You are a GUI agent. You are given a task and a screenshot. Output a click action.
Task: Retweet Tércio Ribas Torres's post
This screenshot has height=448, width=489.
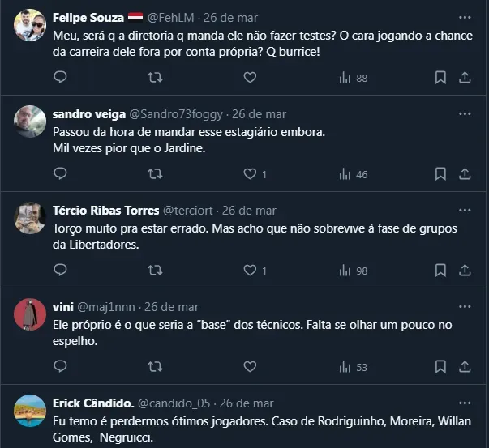[x=155, y=271]
